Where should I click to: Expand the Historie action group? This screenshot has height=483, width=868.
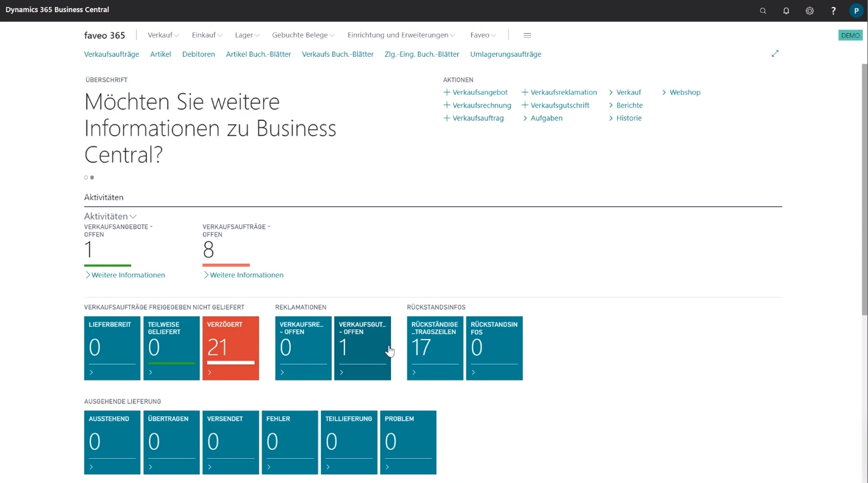point(625,118)
